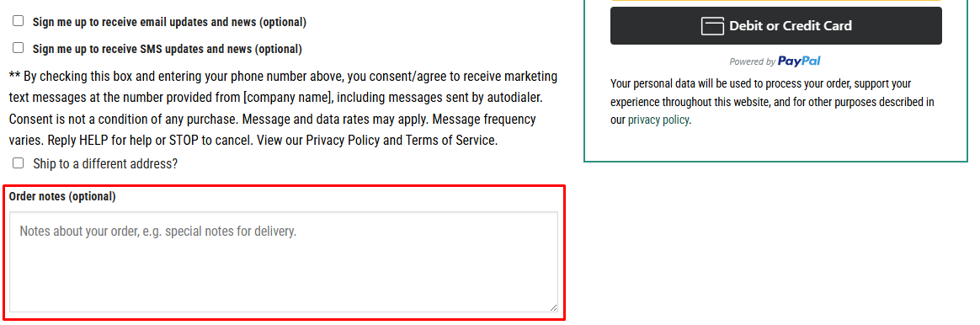
Task: Click the yellow PayPal button strip at top
Action: pyautogui.click(x=775, y=1)
